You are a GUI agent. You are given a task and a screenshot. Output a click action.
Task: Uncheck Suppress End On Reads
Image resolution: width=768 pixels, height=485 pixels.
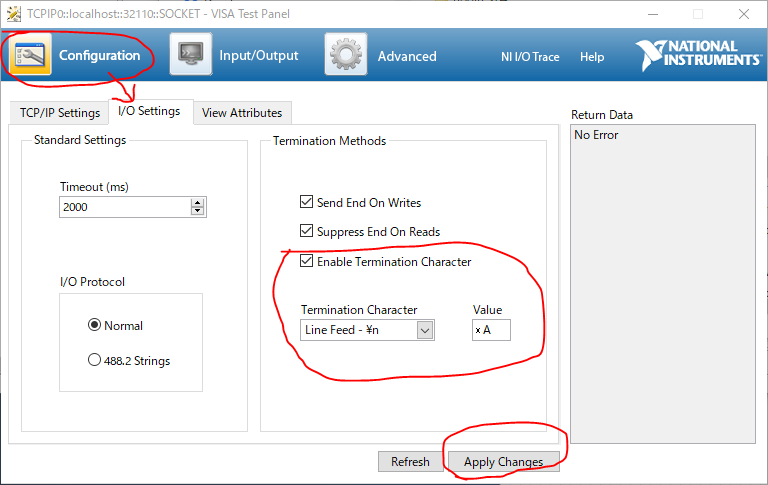pos(307,231)
